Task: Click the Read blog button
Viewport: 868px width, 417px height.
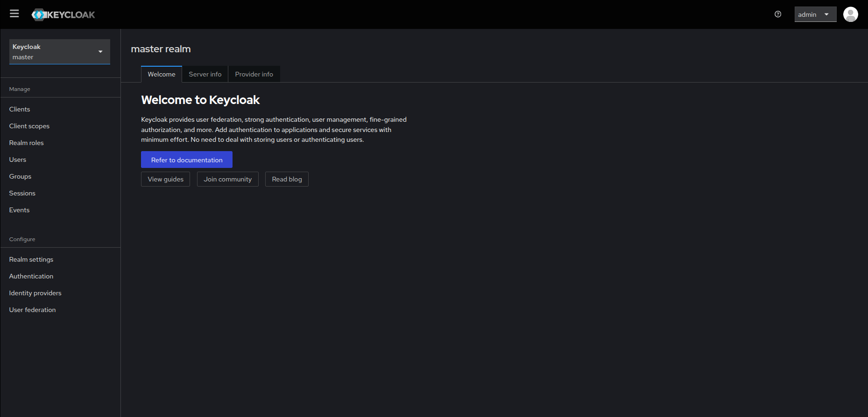Action: coord(287,179)
